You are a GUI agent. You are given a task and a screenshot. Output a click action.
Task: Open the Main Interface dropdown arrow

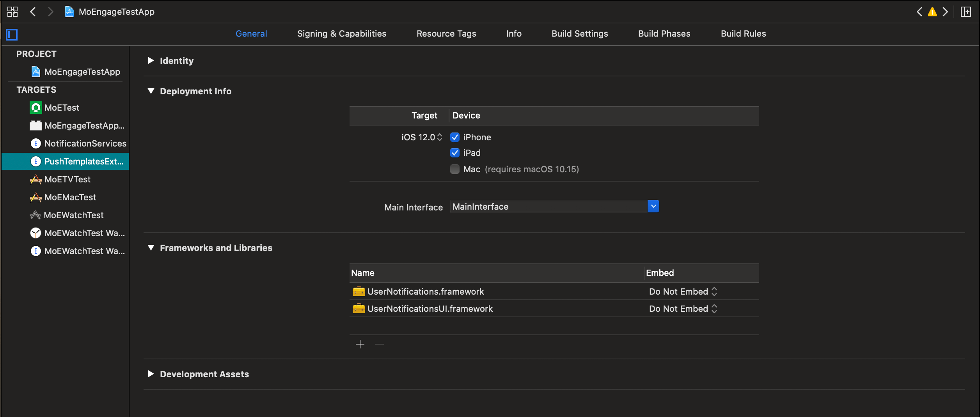(x=653, y=206)
